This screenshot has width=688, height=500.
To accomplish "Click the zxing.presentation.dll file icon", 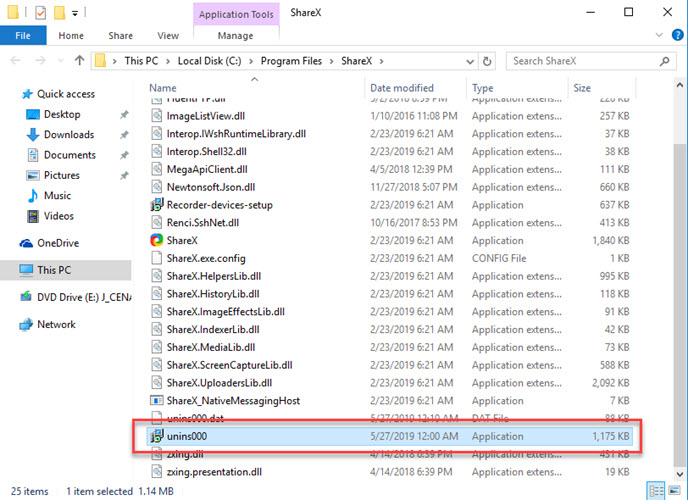I will click(x=157, y=472).
